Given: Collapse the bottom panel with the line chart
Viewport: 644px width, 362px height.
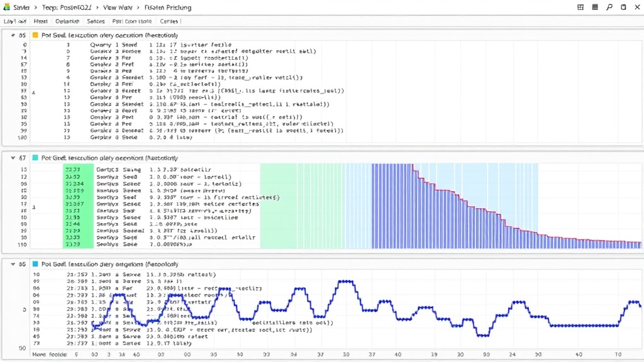Looking at the screenshot, I should pos(13,264).
